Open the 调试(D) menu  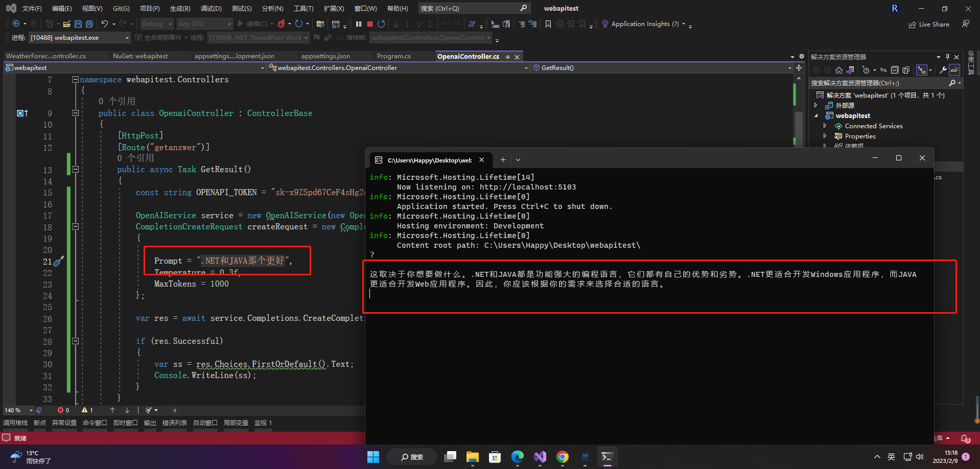coord(211,9)
